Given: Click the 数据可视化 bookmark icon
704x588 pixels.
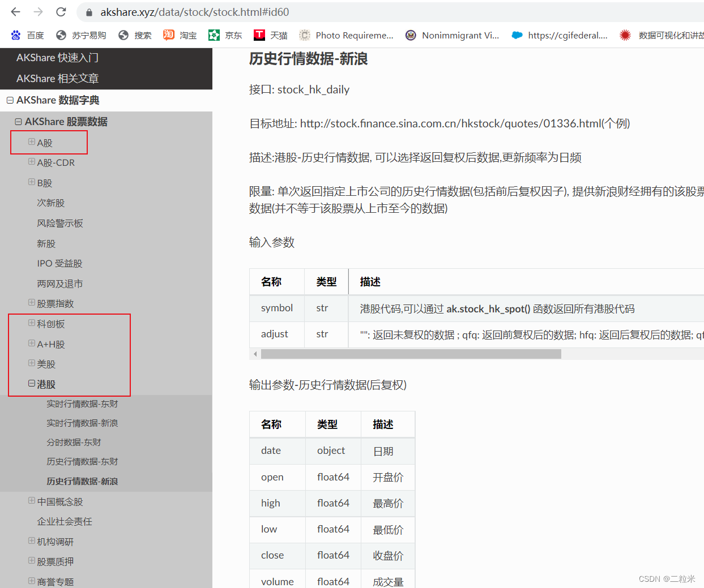Looking at the screenshot, I should pos(625,35).
